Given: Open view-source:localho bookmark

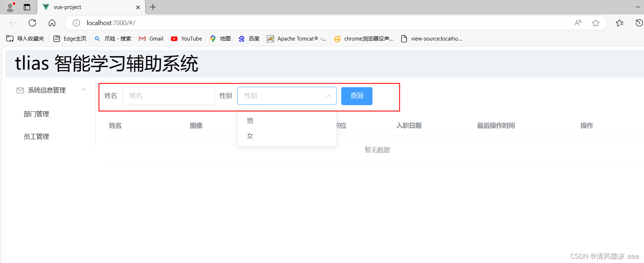Looking at the screenshot, I should pos(431,39).
